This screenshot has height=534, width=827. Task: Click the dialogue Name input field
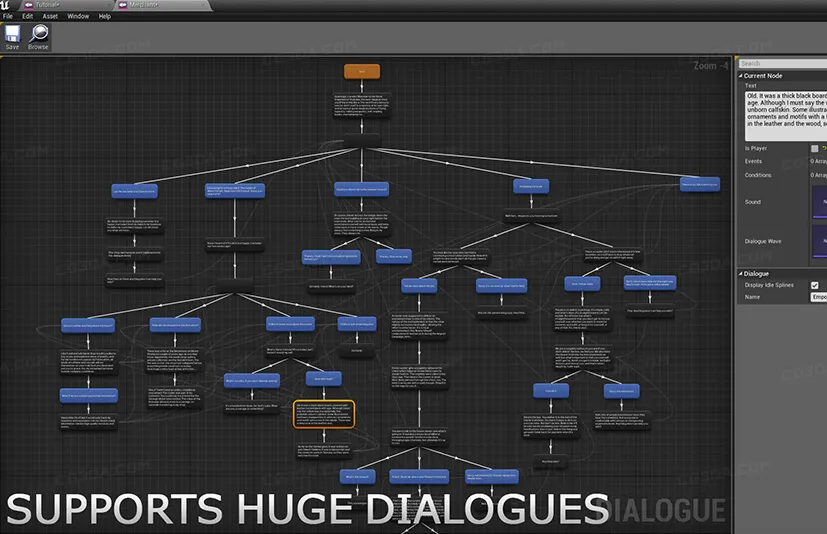pos(819,297)
